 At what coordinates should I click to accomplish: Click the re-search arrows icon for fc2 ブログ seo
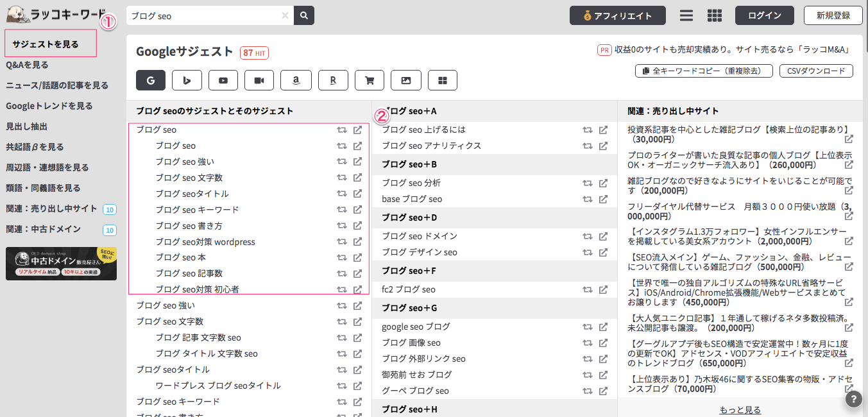coord(588,289)
